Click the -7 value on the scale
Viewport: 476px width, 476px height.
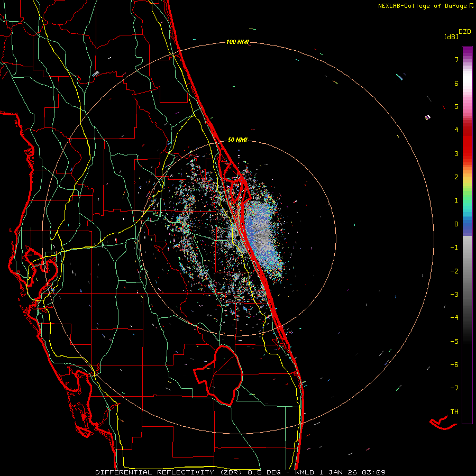(x=454, y=388)
